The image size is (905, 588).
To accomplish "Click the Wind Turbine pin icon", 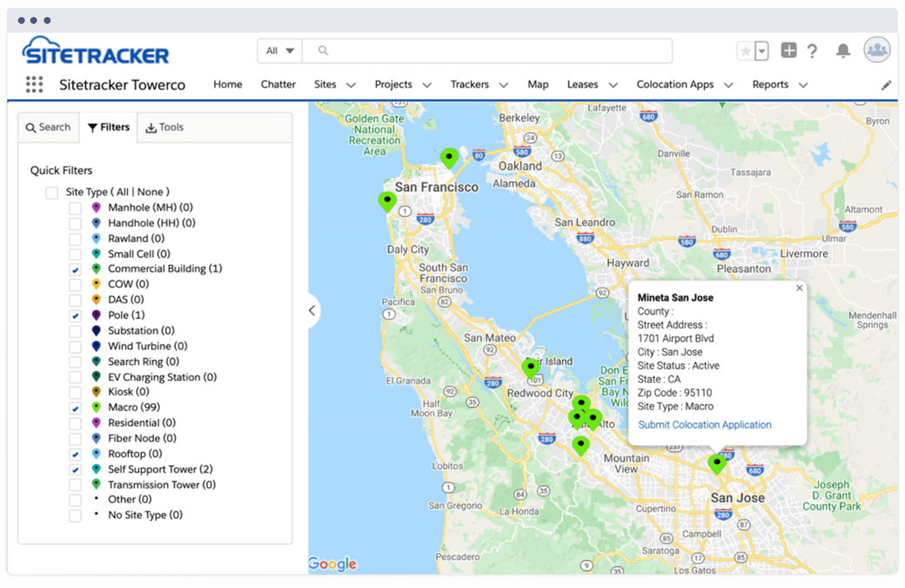I will (96, 347).
